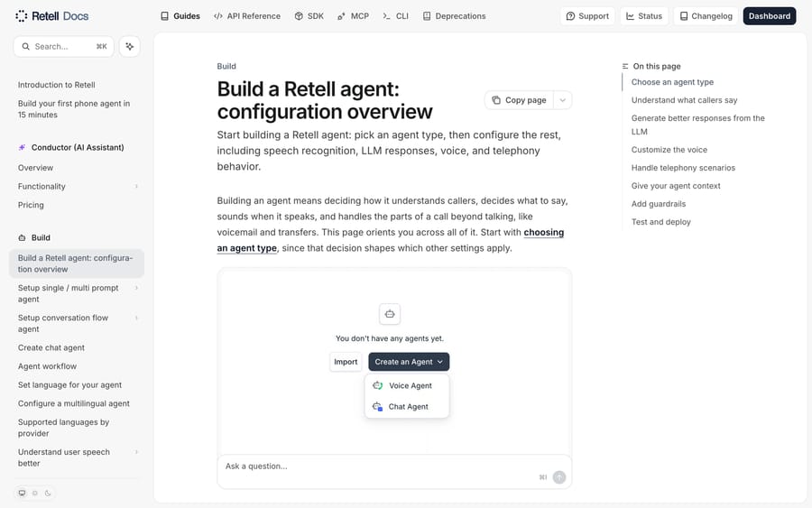812x508 pixels.
Task: Click the Import button
Action: click(346, 362)
